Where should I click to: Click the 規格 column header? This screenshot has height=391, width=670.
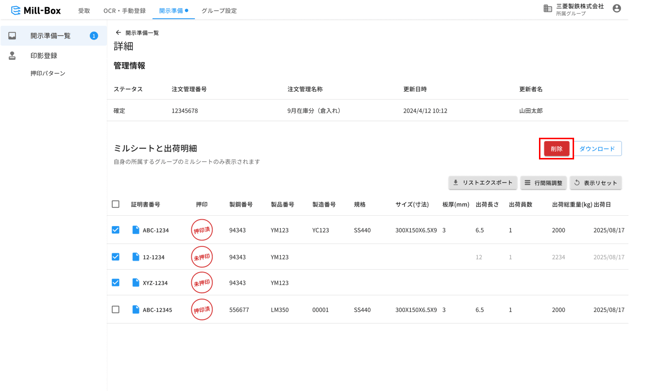(360, 205)
